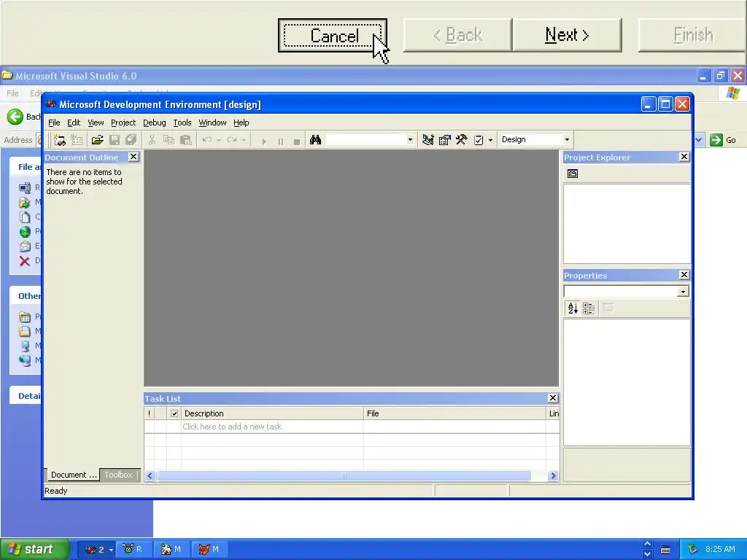
Task: Click the Toolbox hammer and wrench icon
Action: pyautogui.click(x=461, y=139)
